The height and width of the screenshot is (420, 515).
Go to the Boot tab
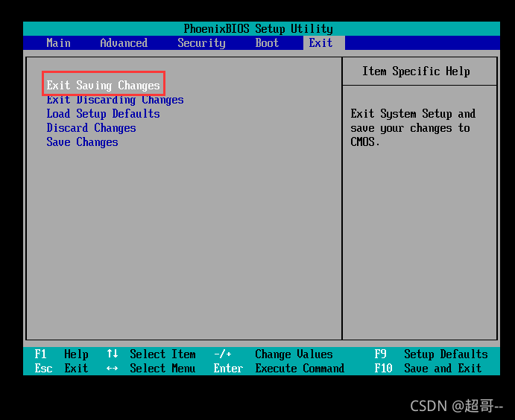267,43
